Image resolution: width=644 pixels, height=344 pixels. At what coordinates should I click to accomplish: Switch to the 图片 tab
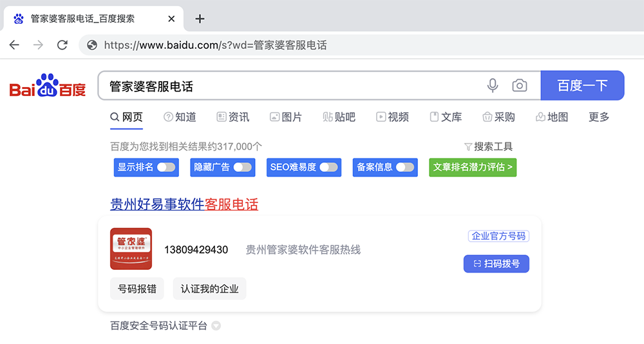[286, 117]
